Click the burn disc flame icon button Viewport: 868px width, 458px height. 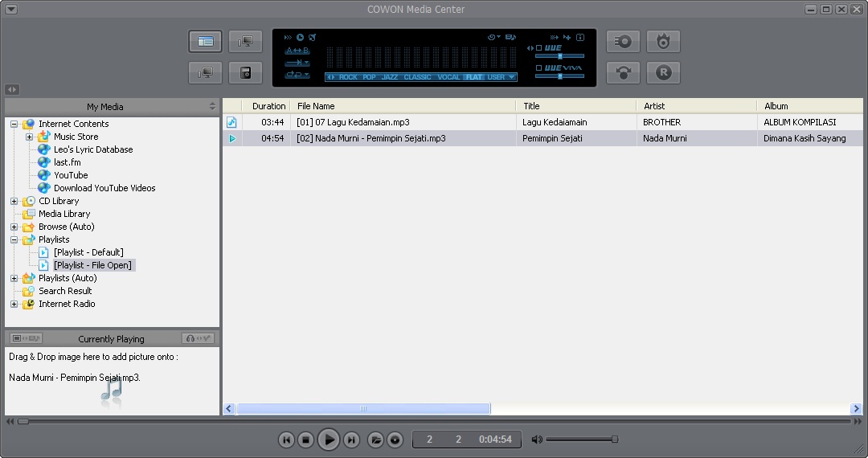(663, 42)
